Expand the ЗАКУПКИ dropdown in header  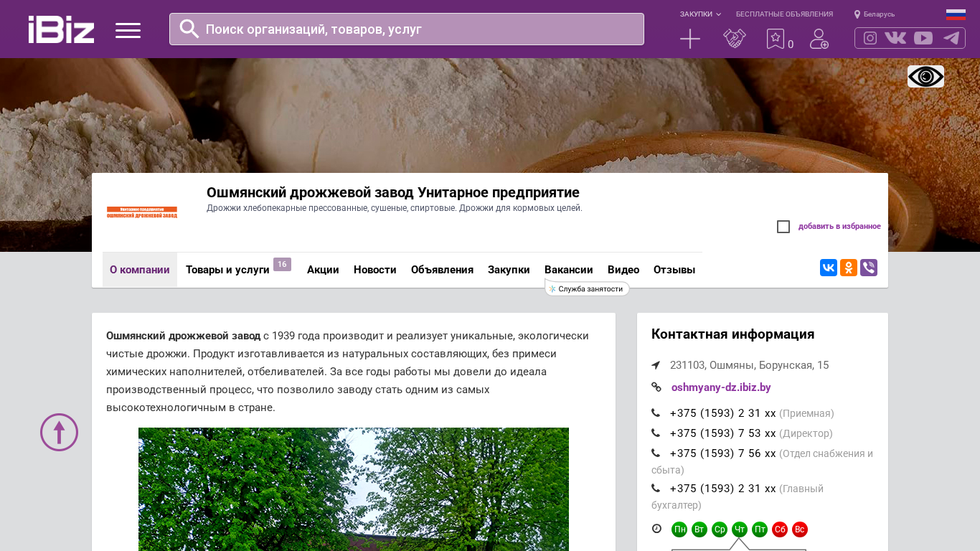[701, 14]
